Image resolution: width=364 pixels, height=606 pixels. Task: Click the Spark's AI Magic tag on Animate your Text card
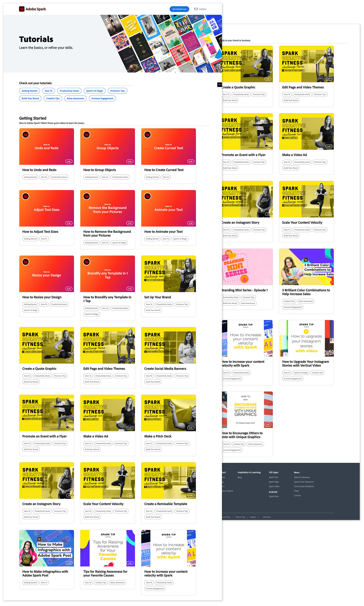(180, 239)
